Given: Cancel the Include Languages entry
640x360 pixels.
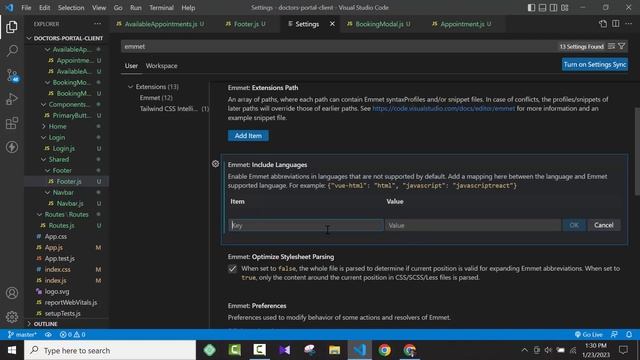Looking at the screenshot, I should [604, 225].
